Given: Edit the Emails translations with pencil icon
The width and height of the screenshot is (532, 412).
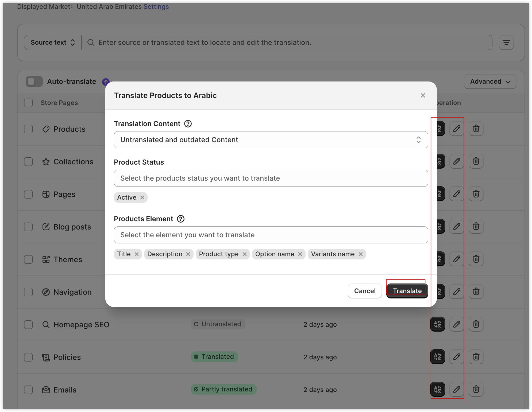Looking at the screenshot, I should 457,389.
